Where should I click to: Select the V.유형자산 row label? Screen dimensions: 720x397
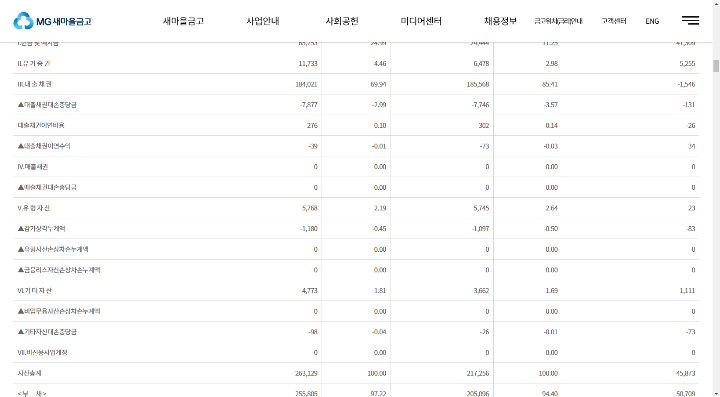tap(34, 208)
